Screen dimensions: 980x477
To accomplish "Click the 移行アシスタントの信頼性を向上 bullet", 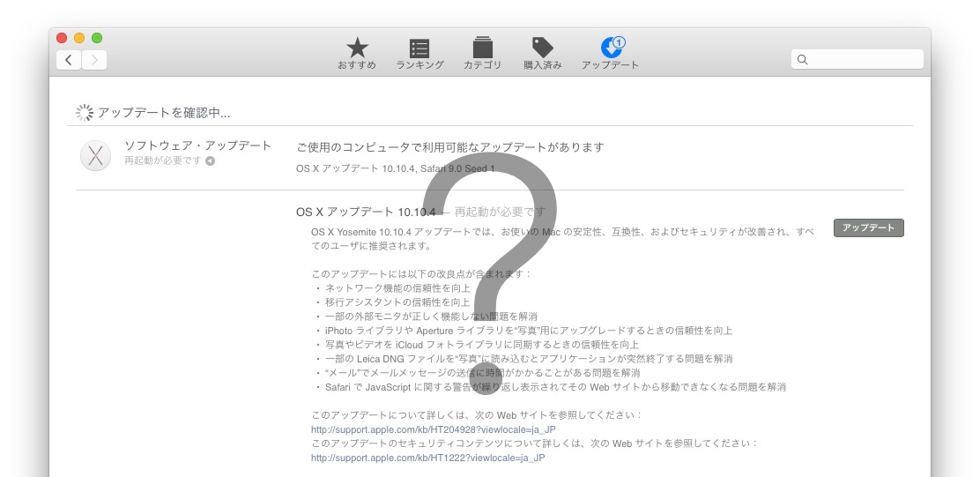I will click(x=397, y=302).
